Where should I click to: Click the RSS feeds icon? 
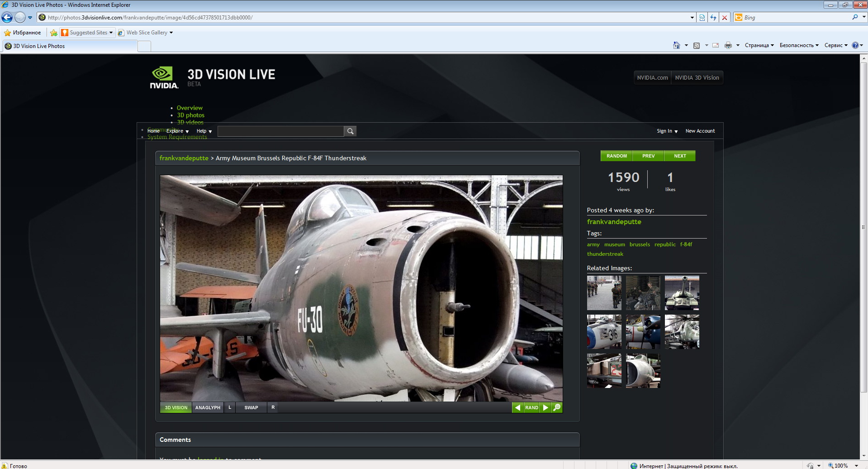pyautogui.click(x=697, y=45)
